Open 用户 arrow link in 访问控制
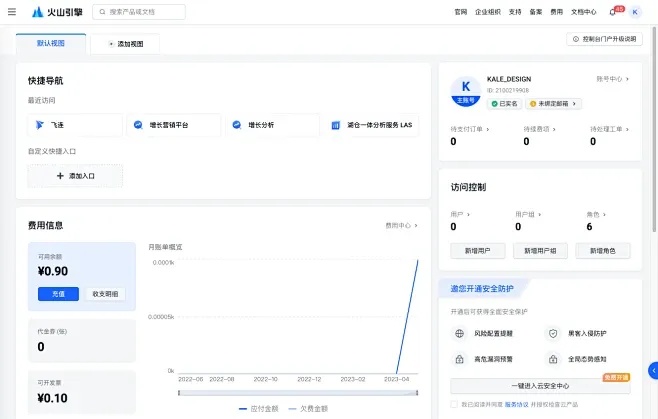 pyautogui.click(x=460, y=214)
